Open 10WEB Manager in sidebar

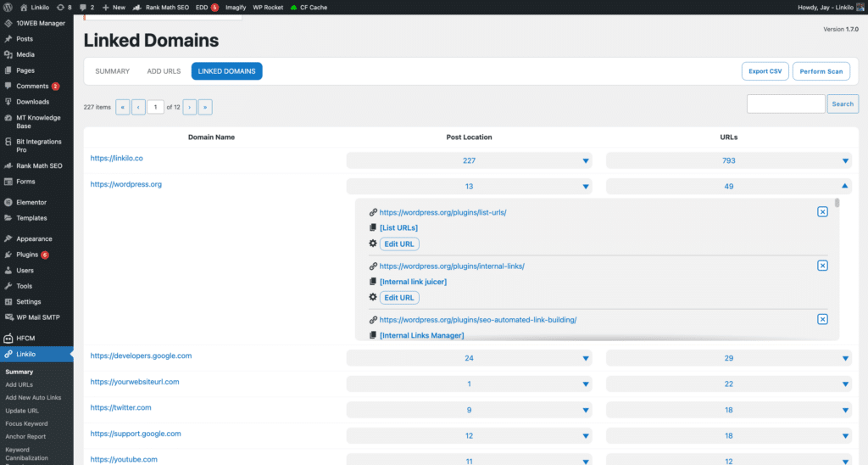click(x=36, y=23)
